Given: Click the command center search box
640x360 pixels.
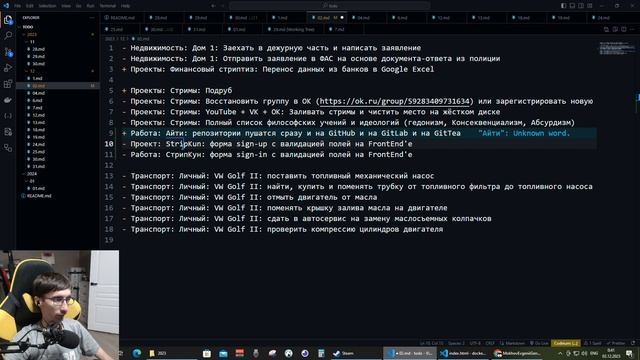Looking at the screenshot, I should pos(330,6).
